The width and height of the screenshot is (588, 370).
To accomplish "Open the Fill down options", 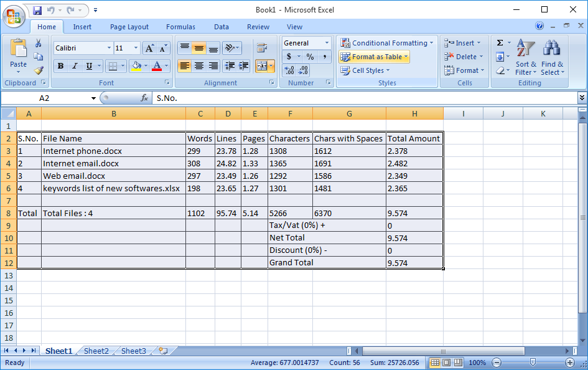I will [x=500, y=57].
